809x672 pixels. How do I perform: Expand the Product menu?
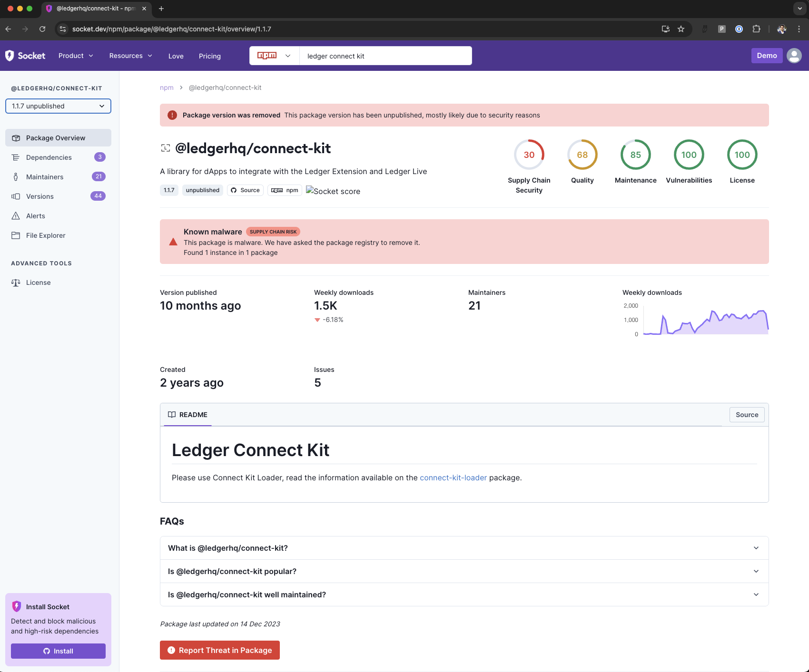[76, 56]
